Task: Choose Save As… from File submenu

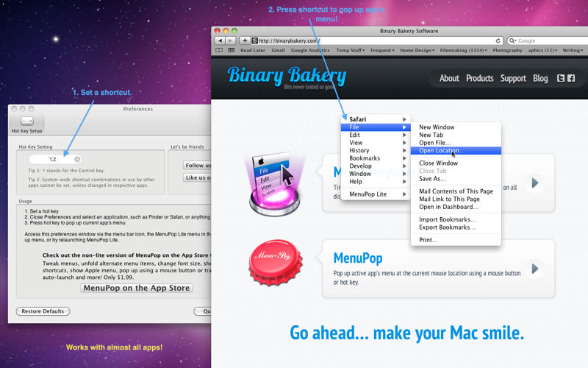Action: [456, 179]
